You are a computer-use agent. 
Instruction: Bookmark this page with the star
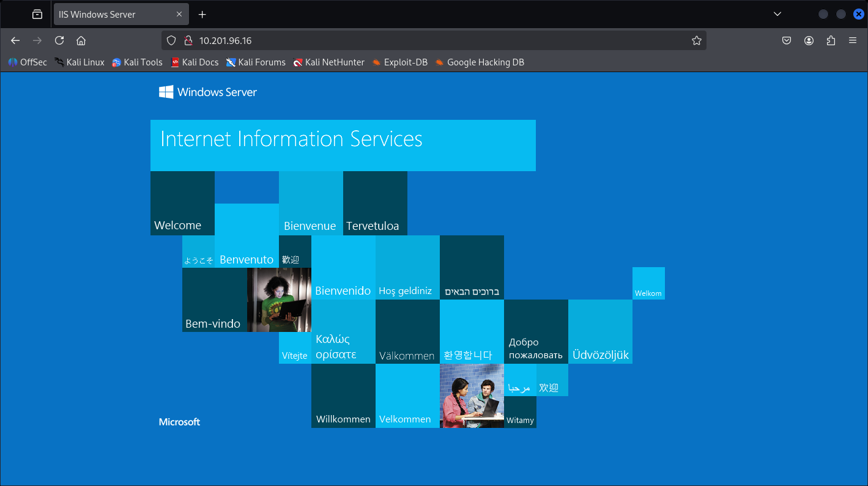point(696,40)
